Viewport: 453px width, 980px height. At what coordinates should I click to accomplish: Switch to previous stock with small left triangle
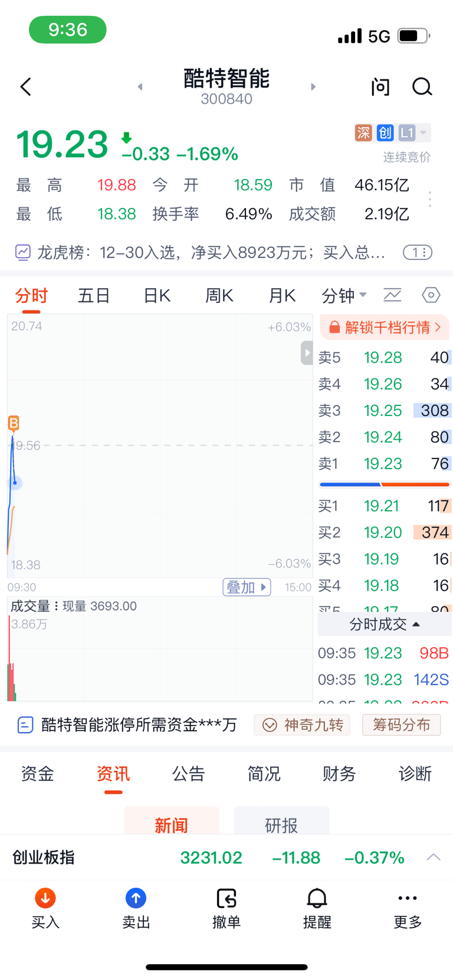(140, 87)
